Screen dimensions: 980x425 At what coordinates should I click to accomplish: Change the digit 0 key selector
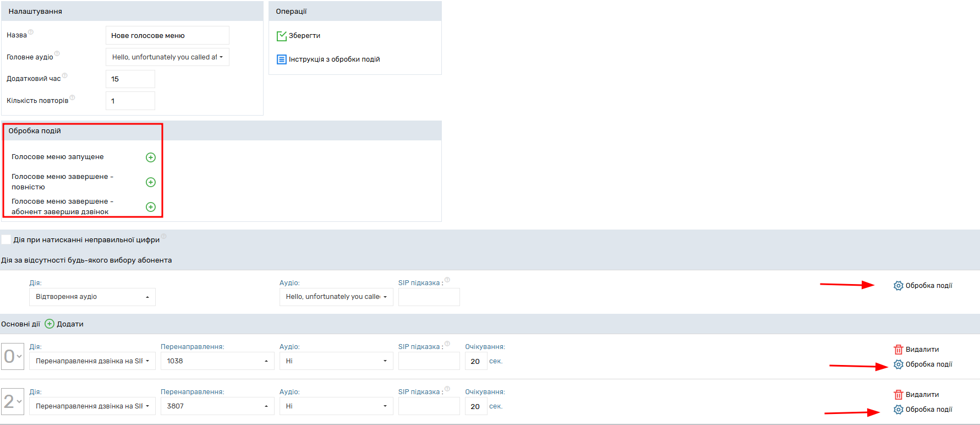[x=13, y=356]
